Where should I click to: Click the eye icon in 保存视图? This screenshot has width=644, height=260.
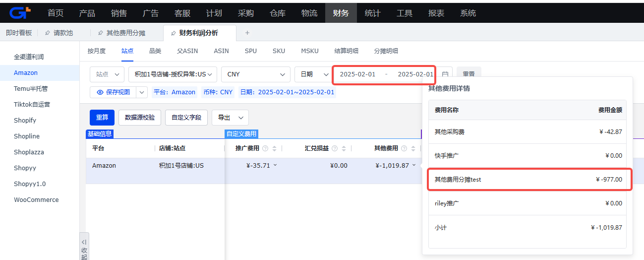pos(100,92)
